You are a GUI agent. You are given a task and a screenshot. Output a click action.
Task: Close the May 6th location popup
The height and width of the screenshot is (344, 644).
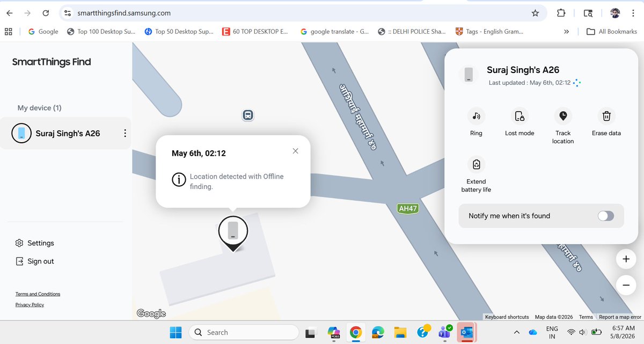pos(295,151)
